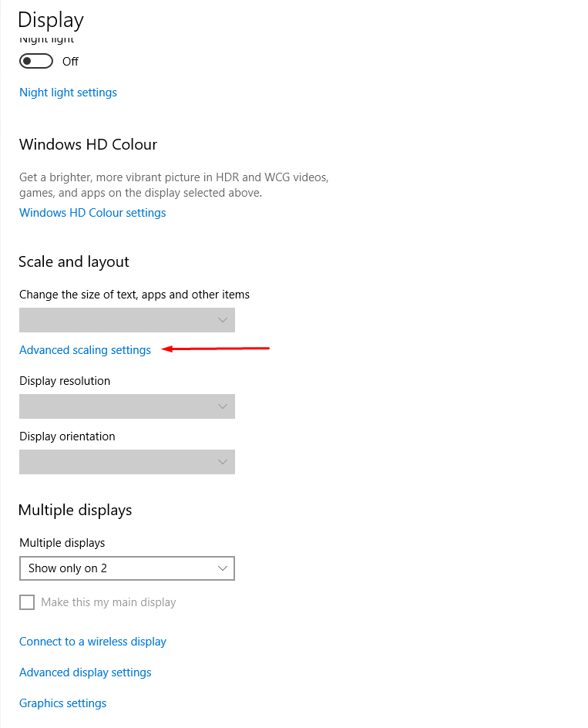Image resolution: width=588 pixels, height=728 pixels.
Task: Open Graphics settings
Action: tap(62, 703)
